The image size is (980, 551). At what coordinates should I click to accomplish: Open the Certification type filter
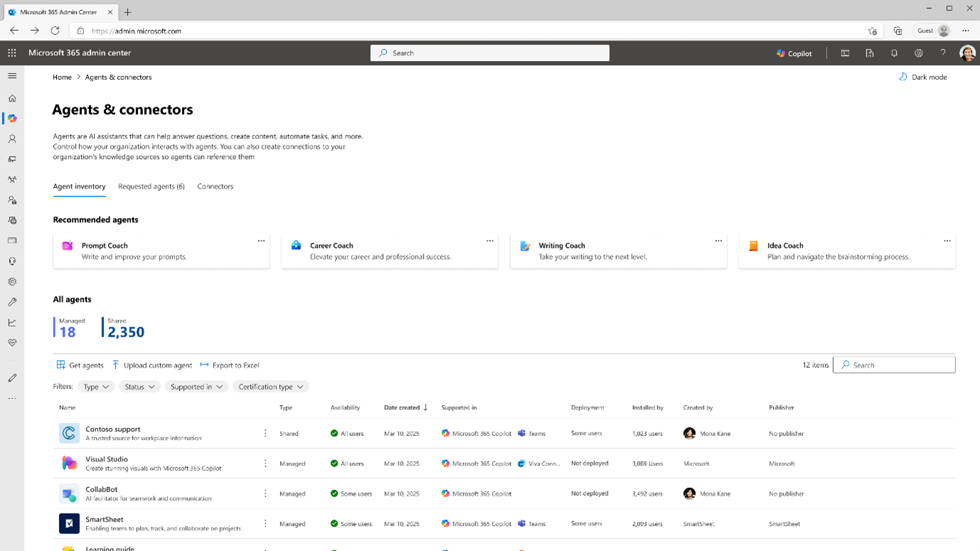click(271, 387)
